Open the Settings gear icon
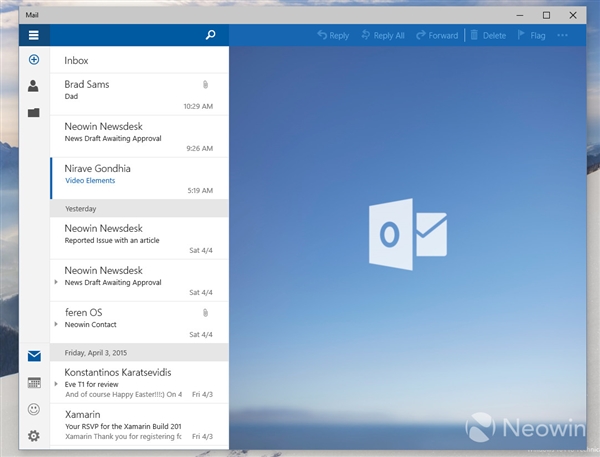600x457 pixels. (33, 436)
